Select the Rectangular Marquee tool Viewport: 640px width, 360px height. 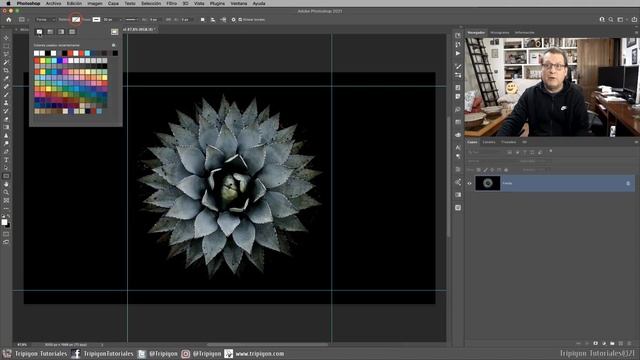6,46
